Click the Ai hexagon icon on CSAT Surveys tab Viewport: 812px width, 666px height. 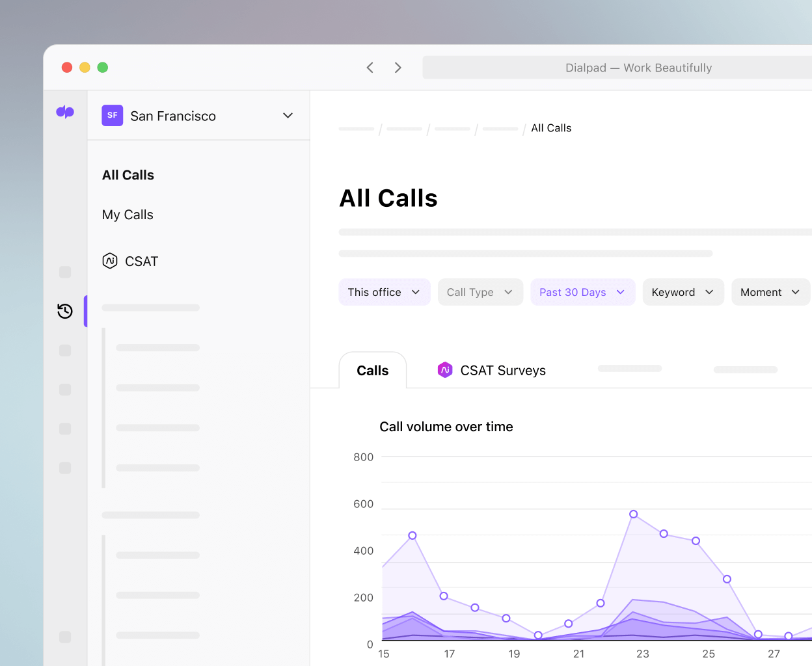tap(445, 369)
